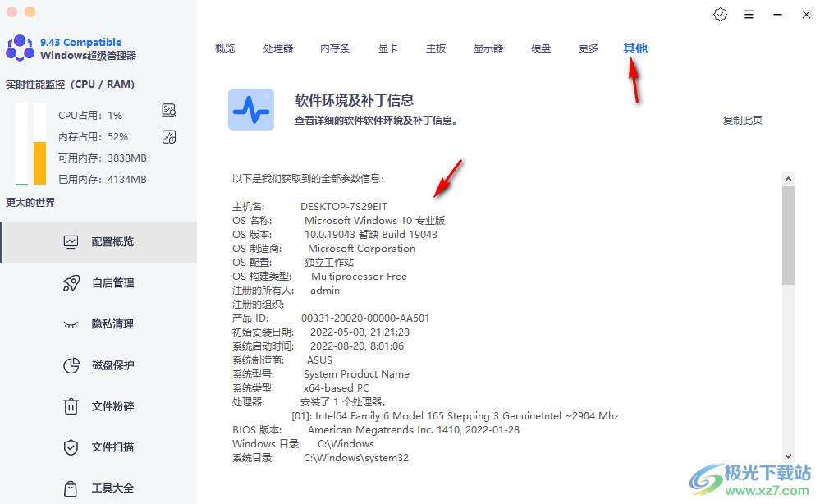
Task: Close the window with the X button
Action: [806, 15]
